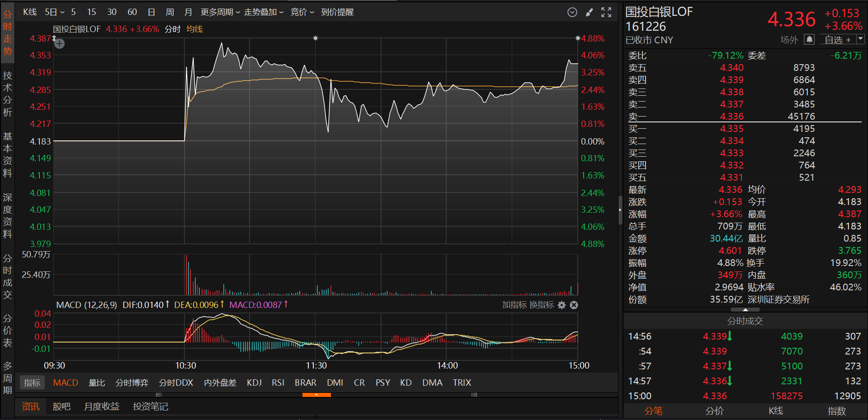Add stock to watchlist via 自选 +
Viewport: 868px width, 420px height.
[x=837, y=40]
